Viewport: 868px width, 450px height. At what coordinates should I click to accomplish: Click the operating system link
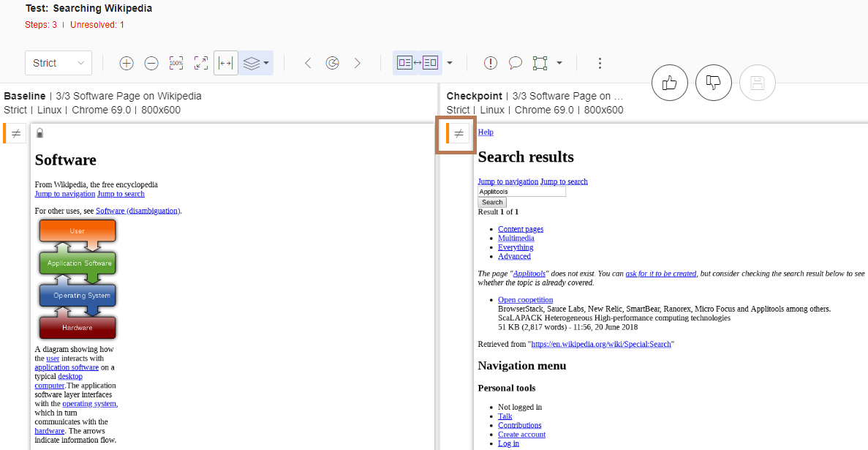tap(89, 403)
